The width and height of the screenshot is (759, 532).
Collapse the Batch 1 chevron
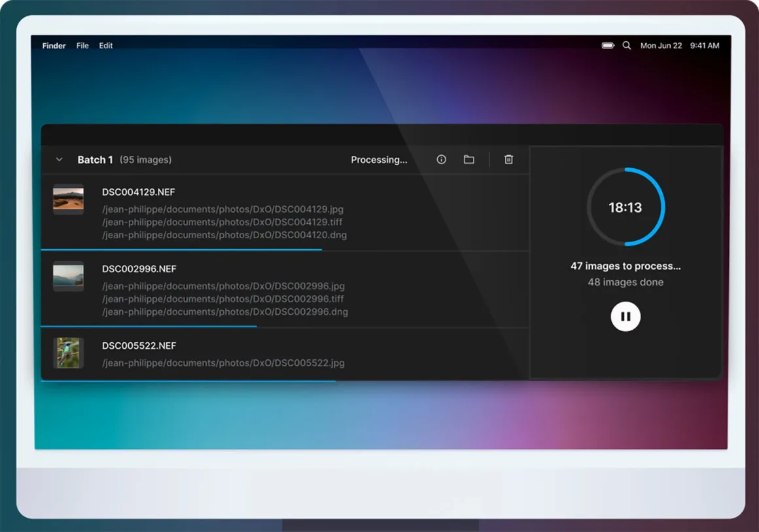[x=60, y=160]
